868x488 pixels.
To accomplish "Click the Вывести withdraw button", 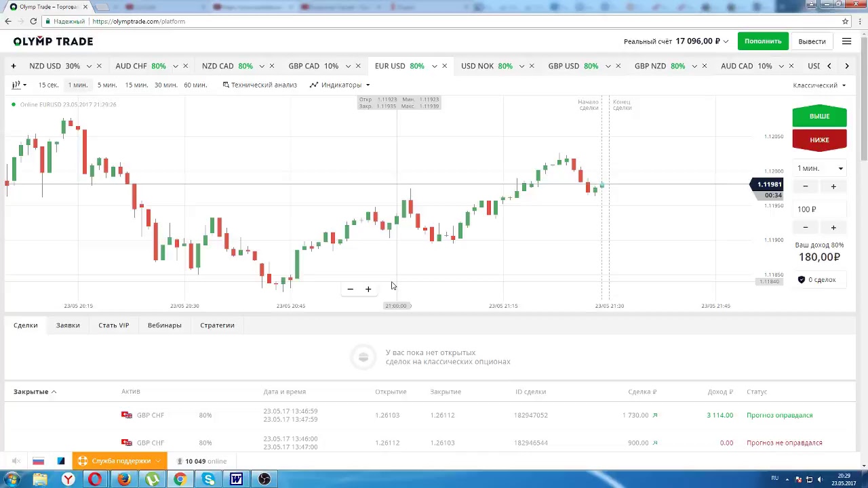I will click(812, 41).
